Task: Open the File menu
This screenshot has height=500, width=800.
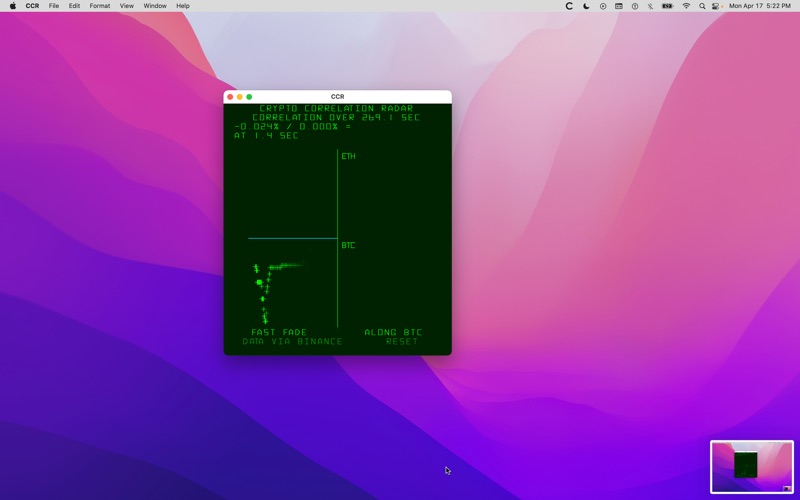Action: (x=54, y=6)
